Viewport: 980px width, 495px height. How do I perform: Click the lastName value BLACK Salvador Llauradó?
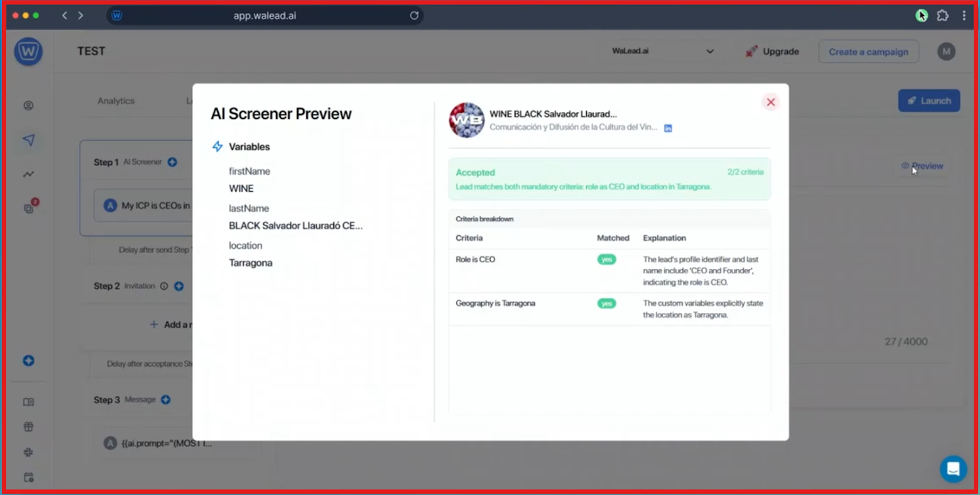pos(296,226)
